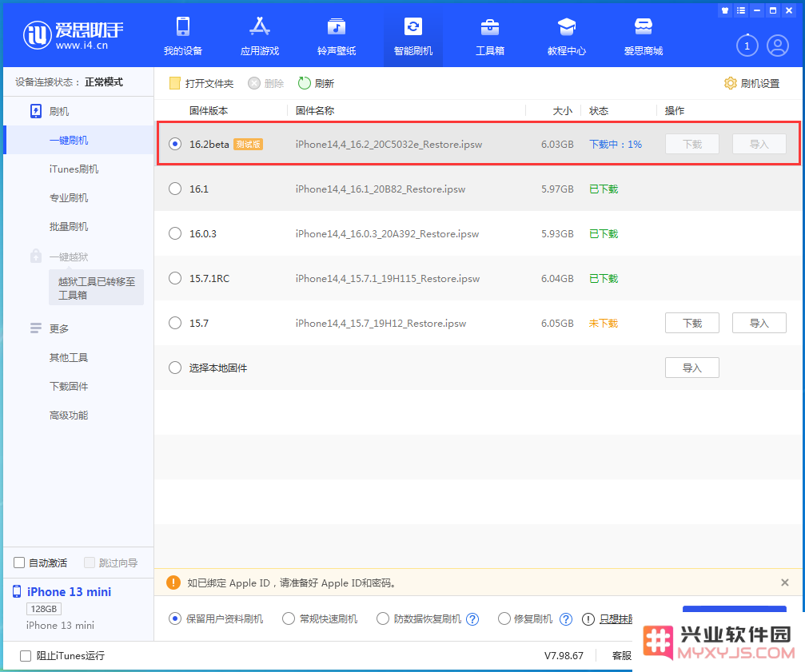The image size is (805, 672).
Task: Select 保留用户资料刷机 mode
Action: pyautogui.click(x=175, y=618)
